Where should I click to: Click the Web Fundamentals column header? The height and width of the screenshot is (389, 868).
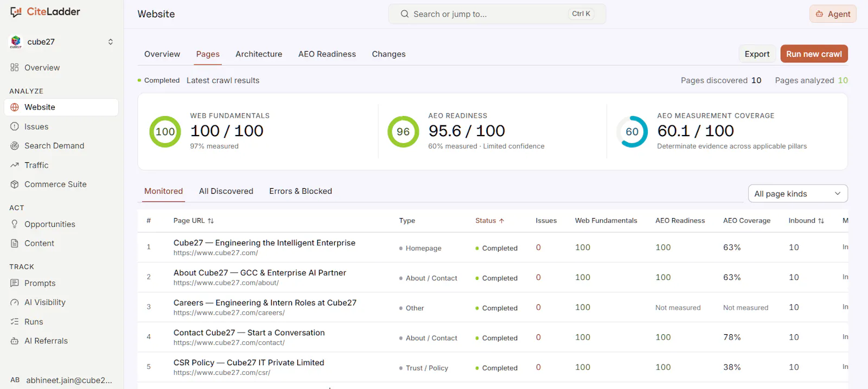(x=606, y=221)
